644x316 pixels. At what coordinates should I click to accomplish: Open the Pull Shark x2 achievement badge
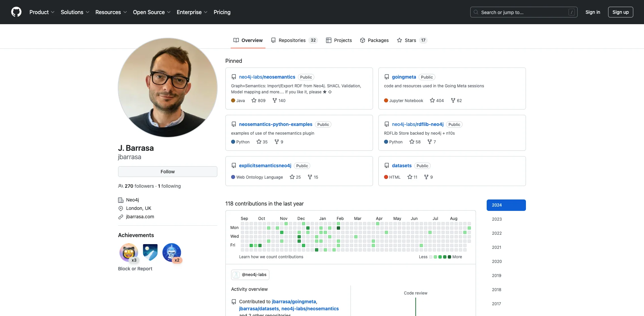172,253
